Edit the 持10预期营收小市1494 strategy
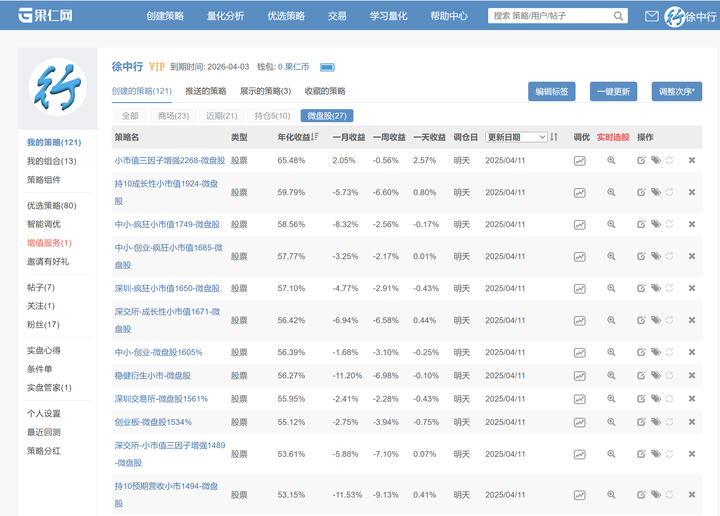Image resolution: width=720 pixels, height=516 pixels. coord(641,494)
